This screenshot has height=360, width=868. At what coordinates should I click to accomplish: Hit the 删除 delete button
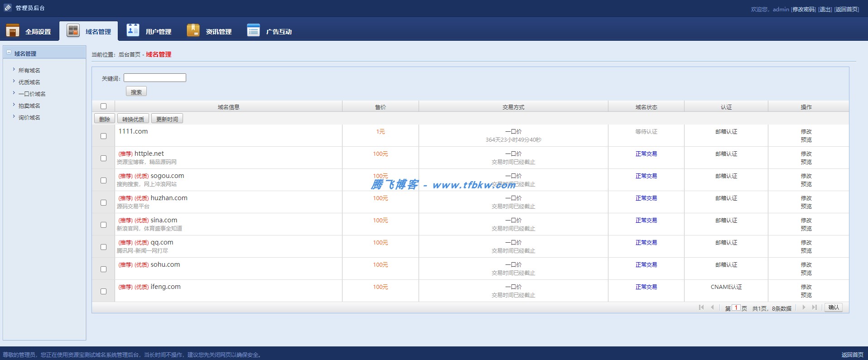[105, 119]
